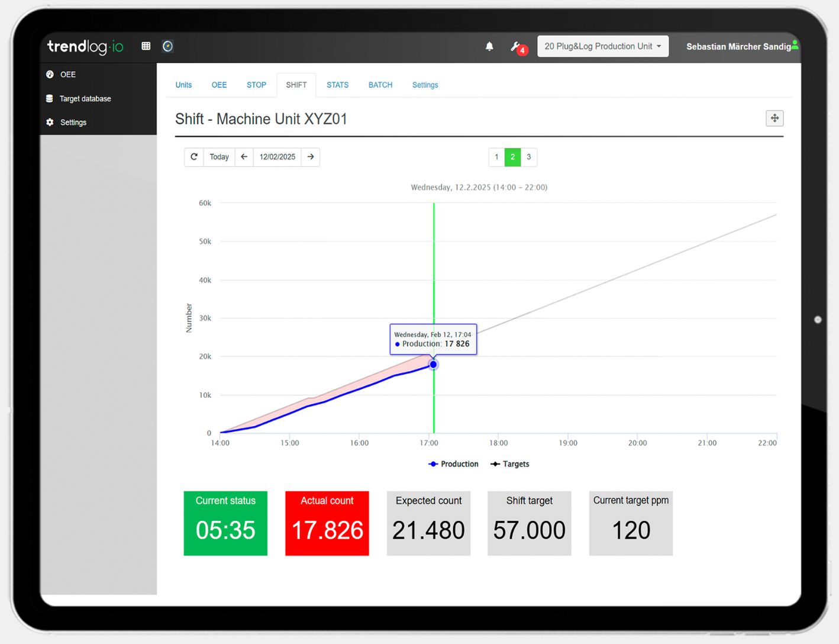This screenshot has width=839, height=644.
Task: Click the Shift - Machine Unit XYZ01 heading
Action: tap(261, 119)
